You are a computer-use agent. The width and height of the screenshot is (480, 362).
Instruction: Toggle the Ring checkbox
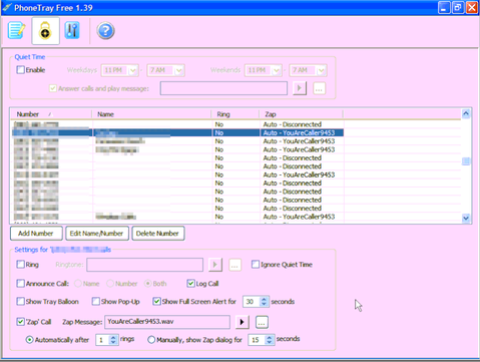tap(21, 265)
